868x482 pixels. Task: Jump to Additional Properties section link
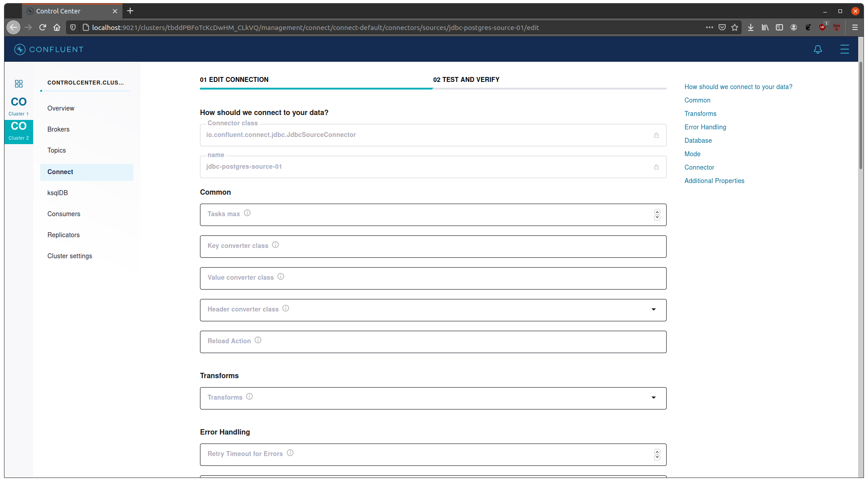pyautogui.click(x=715, y=181)
